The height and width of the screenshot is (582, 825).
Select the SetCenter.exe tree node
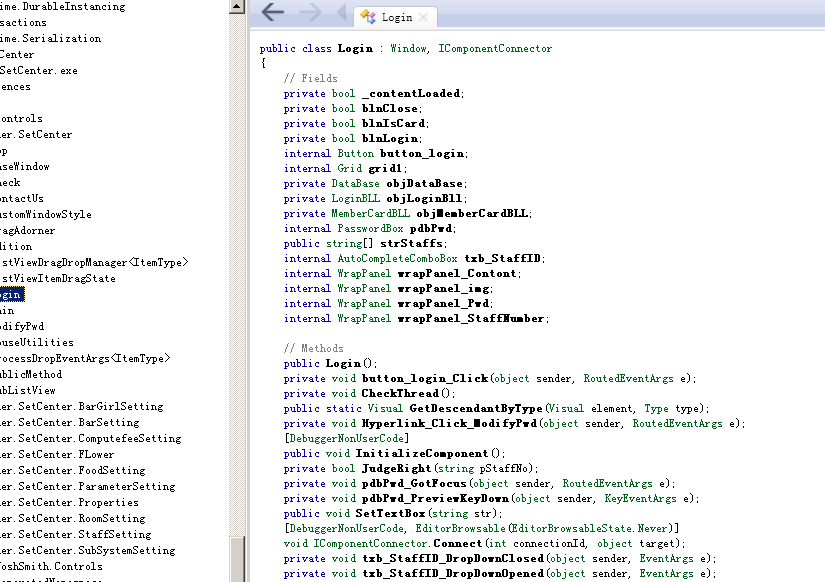point(38,71)
